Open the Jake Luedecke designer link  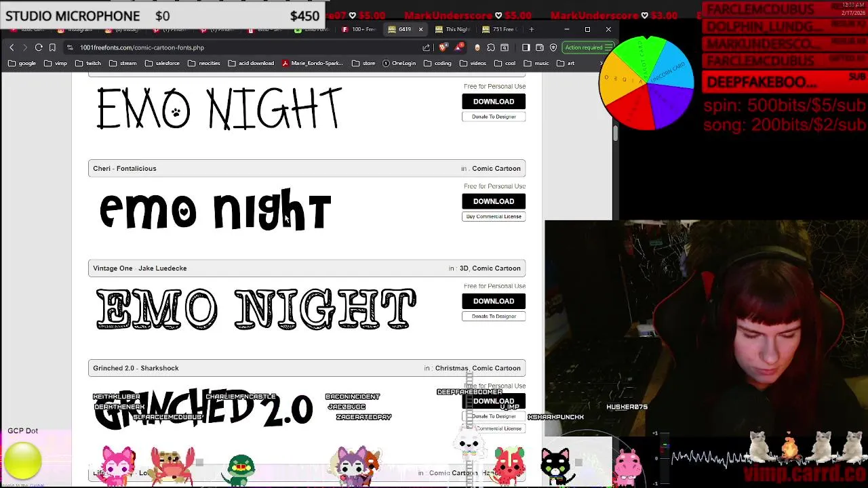(x=162, y=268)
